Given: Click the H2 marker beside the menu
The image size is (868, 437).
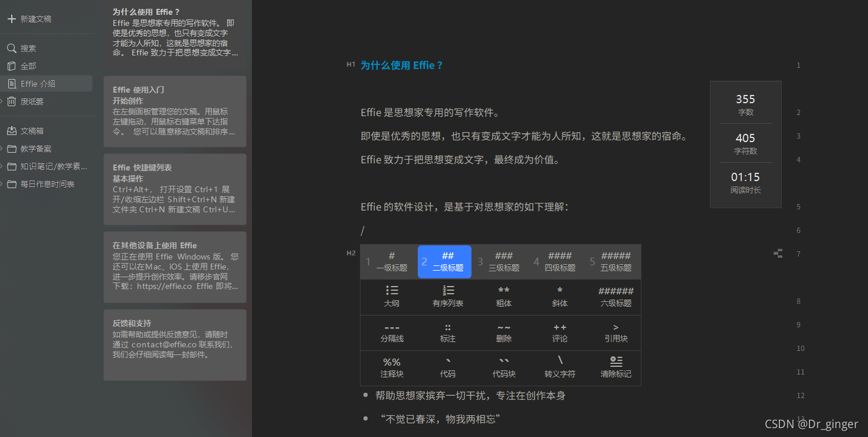Looking at the screenshot, I should click(351, 253).
